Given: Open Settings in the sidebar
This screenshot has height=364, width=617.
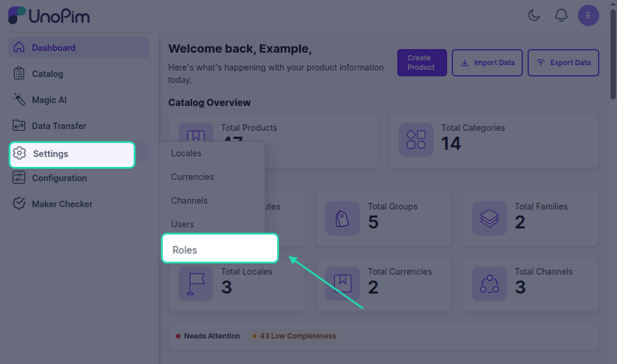Looking at the screenshot, I should pyautogui.click(x=72, y=154).
